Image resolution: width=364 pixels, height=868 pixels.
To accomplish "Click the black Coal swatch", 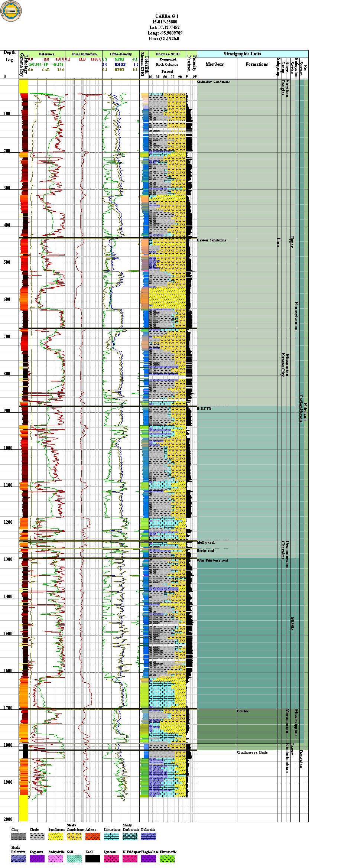I will click(x=93, y=858).
